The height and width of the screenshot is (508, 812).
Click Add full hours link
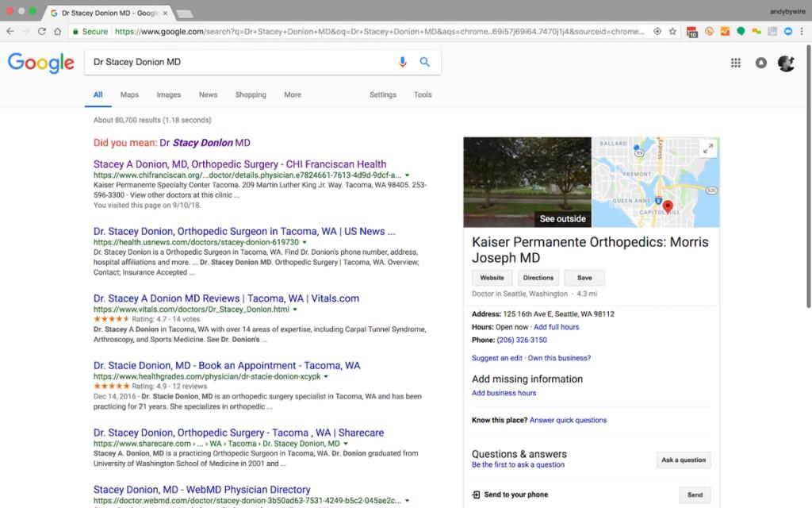(556, 327)
